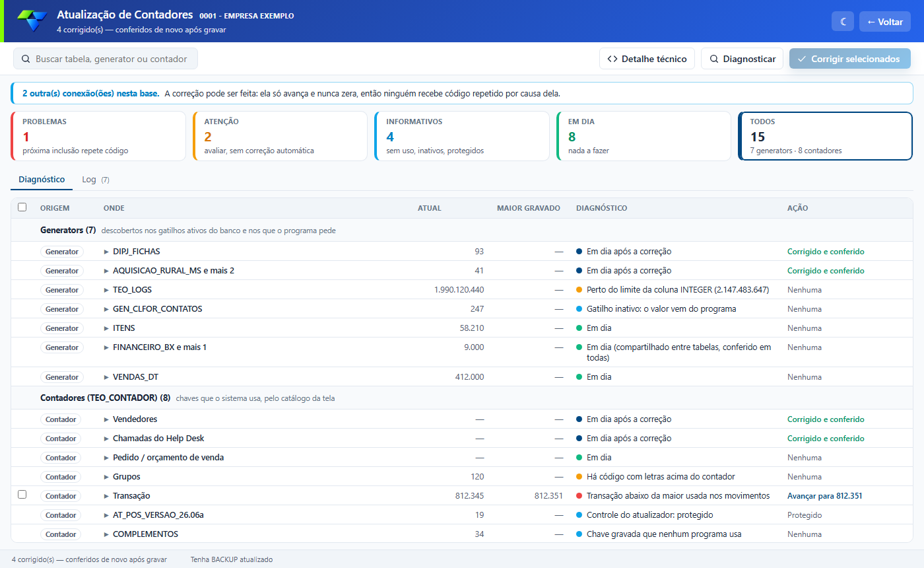Expand the DIPJ_FICHAS row

tap(106, 252)
